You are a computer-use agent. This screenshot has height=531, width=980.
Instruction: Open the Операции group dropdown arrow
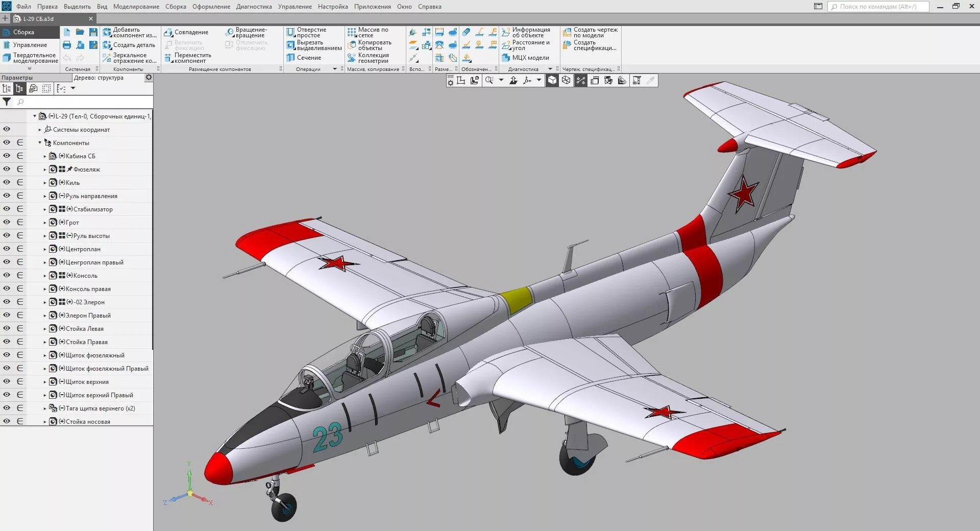[x=335, y=69]
